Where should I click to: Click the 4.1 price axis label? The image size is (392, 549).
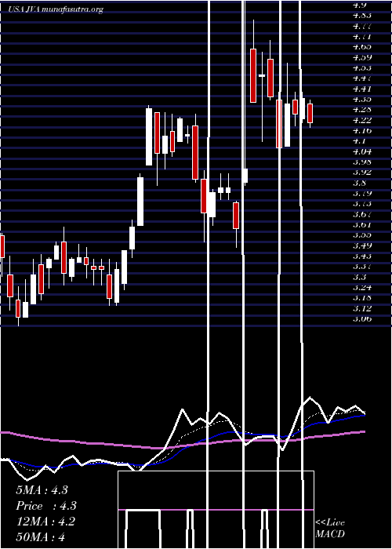coord(359,141)
